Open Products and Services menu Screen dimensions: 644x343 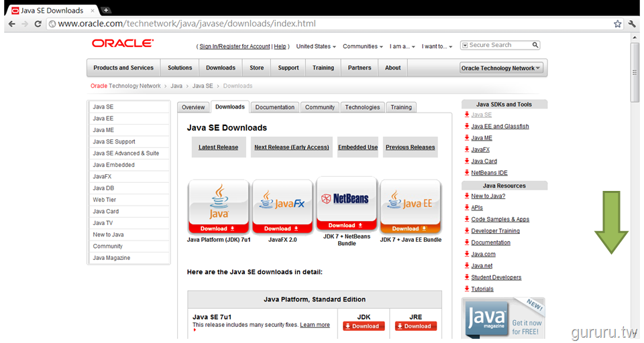coord(123,68)
